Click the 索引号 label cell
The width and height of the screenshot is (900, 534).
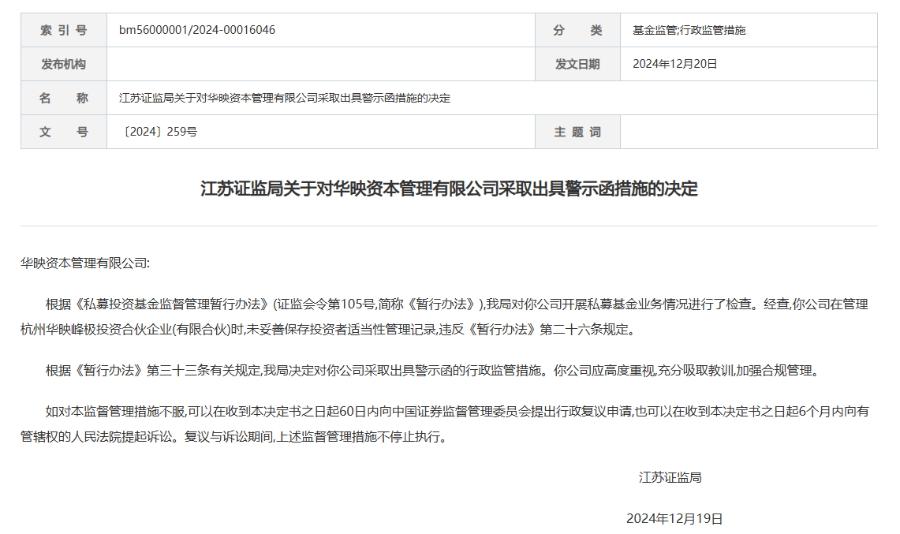pyautogui.click(x=64, y=30)
